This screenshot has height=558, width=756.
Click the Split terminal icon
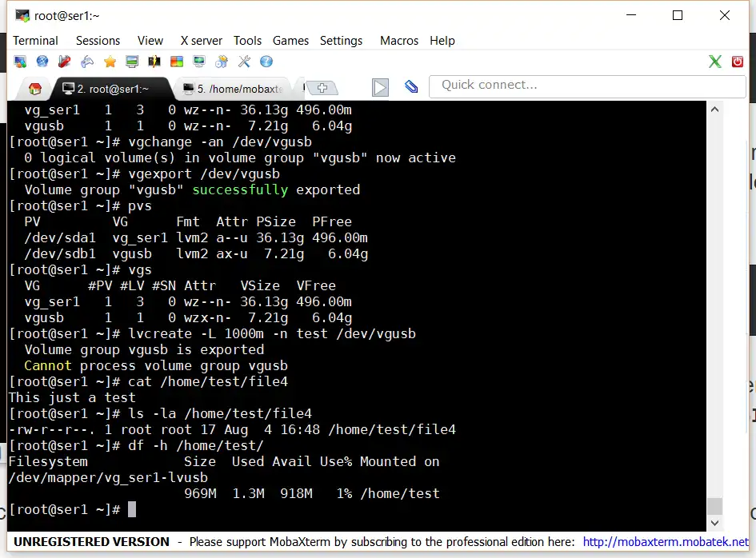point(154,62)
